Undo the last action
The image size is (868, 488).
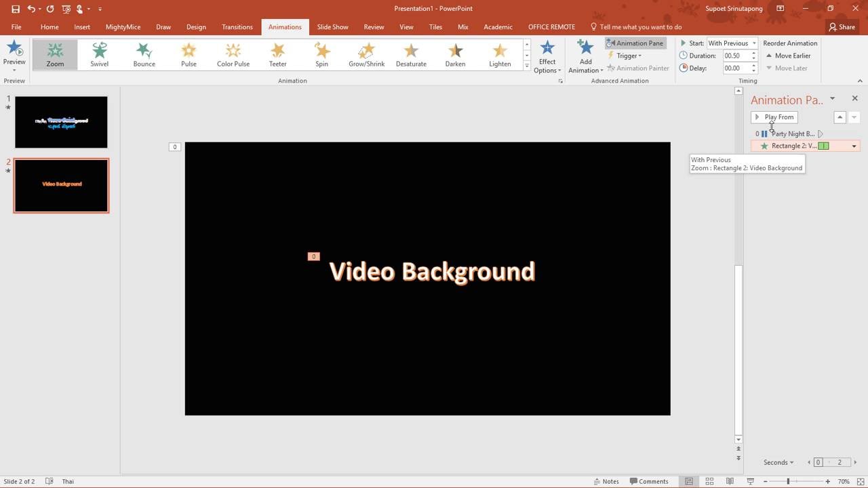(x=31, y=9)
